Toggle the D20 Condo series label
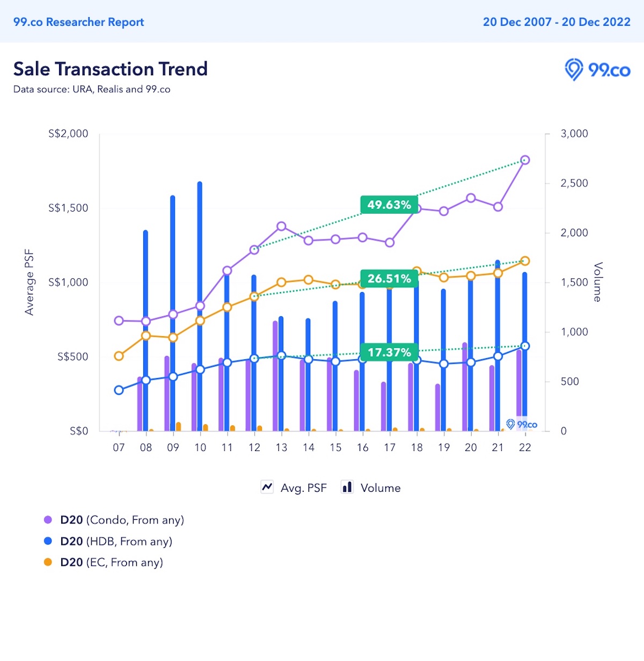 pyautogui.click(x=122, y=520)
